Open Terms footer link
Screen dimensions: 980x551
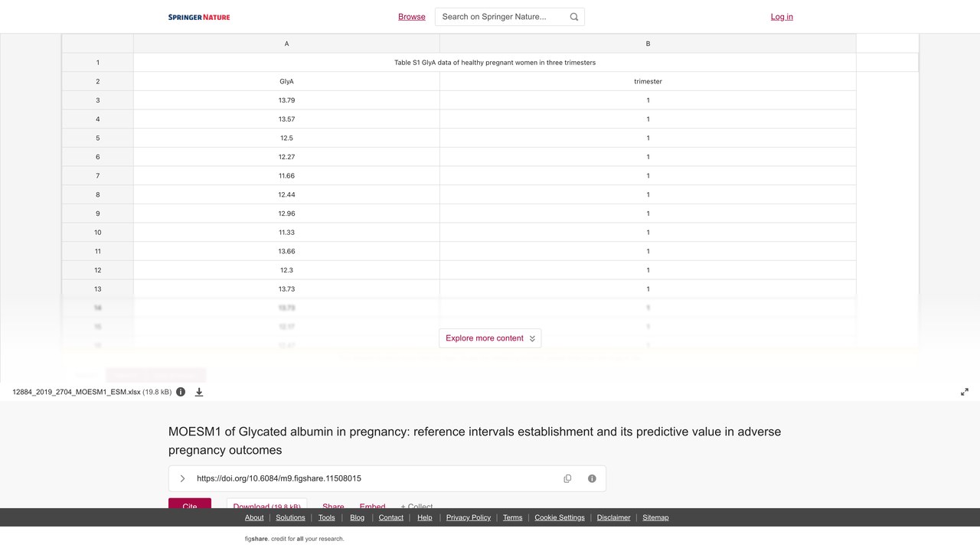pos(513,518)
